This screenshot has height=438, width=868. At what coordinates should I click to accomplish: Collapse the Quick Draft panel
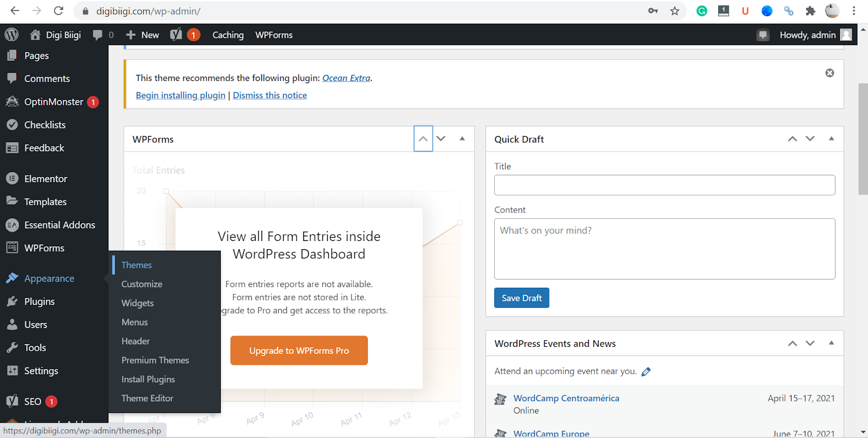[831, 139]
